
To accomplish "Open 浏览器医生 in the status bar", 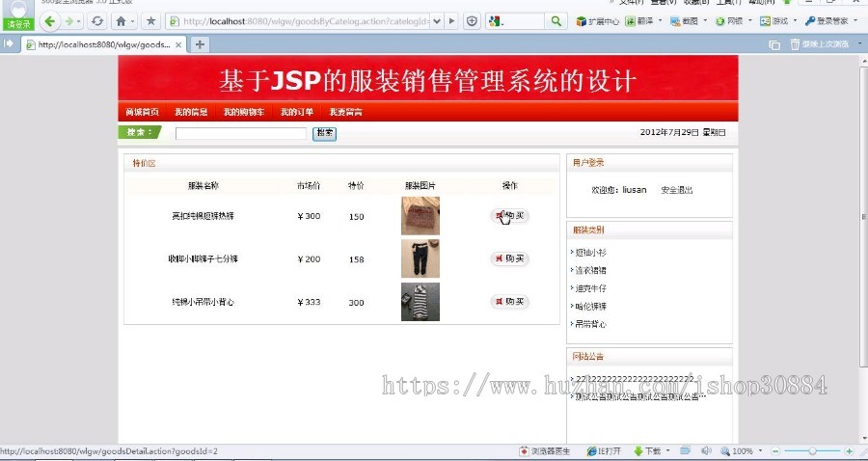I will 545,451.
